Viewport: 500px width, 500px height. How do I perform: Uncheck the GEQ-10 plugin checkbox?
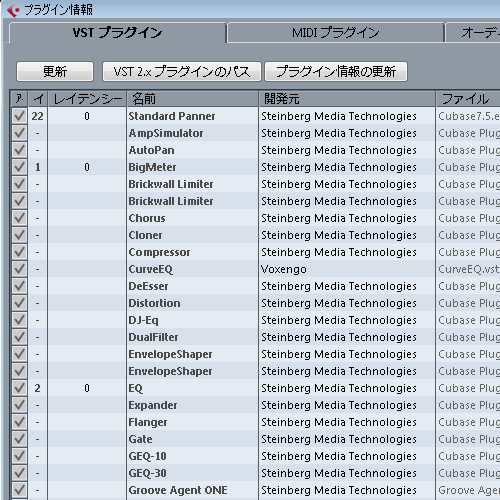click(x=19, y=456)
